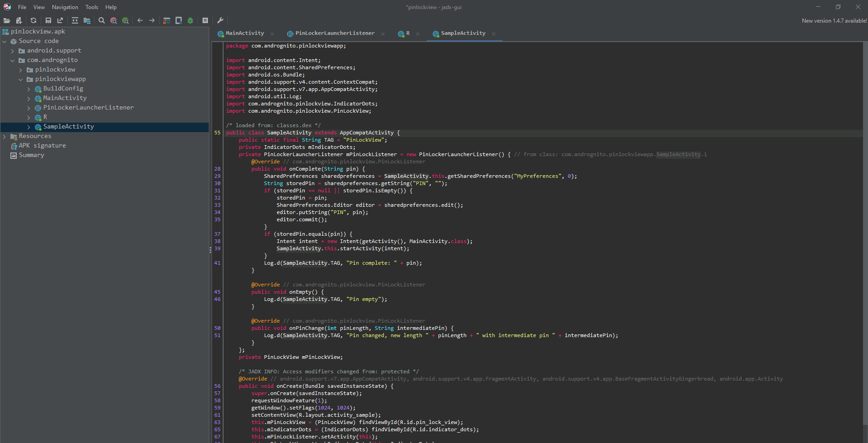Collapse the com.andrognito package node
This screenshot has width=868, height=443.
point(13,60)
